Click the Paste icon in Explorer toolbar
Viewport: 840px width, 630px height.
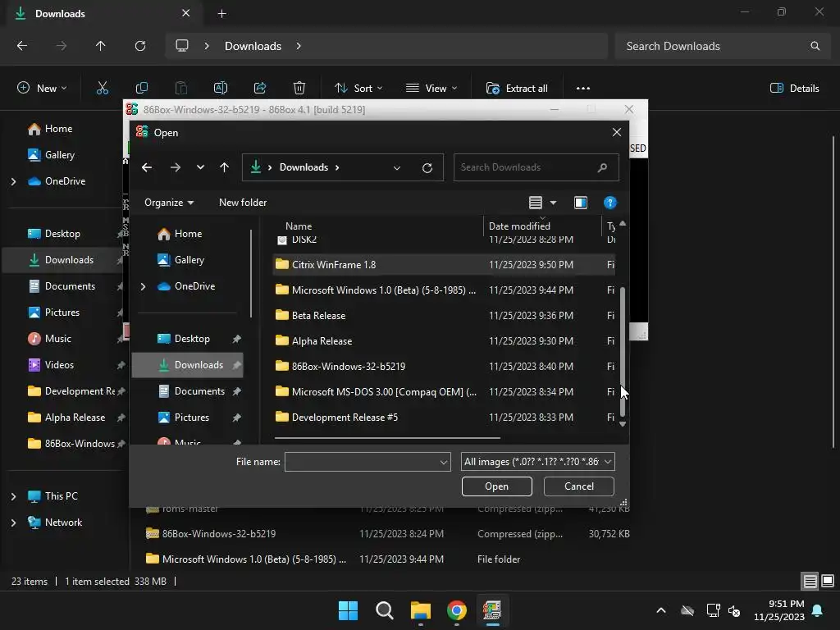181,89
